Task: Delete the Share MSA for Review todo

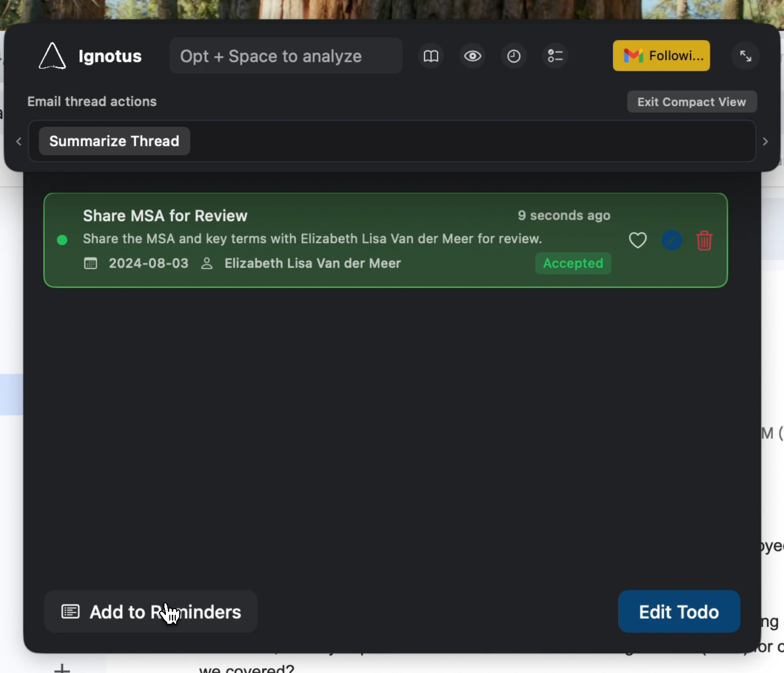Action: pyautogui.click(x=704, y=240)
